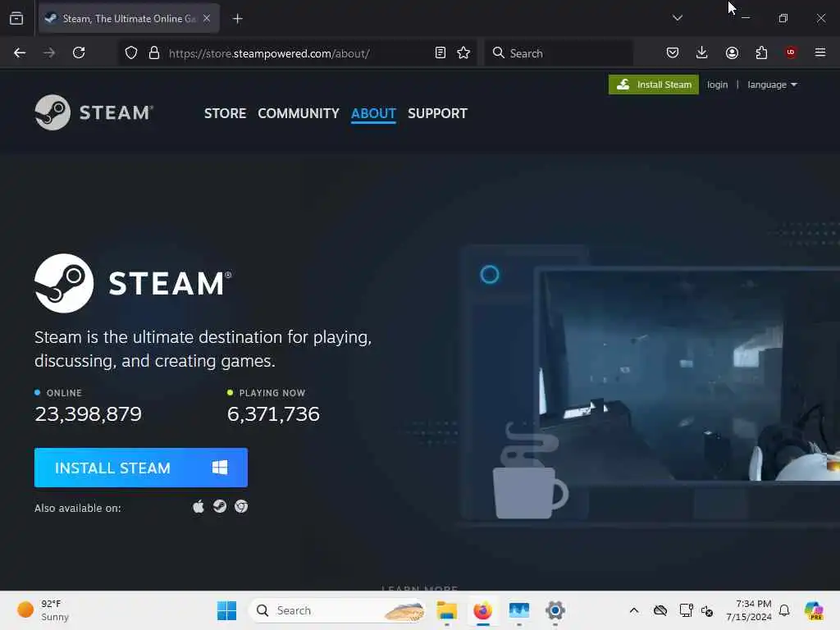The image size is (840, 630).
Task: Close the Steam browser tab
Action: coord(207,18)
